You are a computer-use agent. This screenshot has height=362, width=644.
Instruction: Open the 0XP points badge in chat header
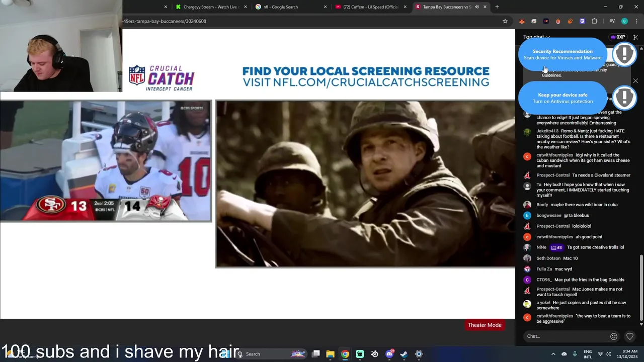click(618, 37)
